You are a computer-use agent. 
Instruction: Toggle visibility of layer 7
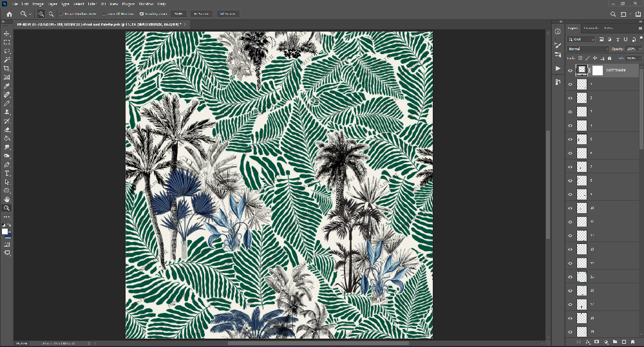click(570, 167)
